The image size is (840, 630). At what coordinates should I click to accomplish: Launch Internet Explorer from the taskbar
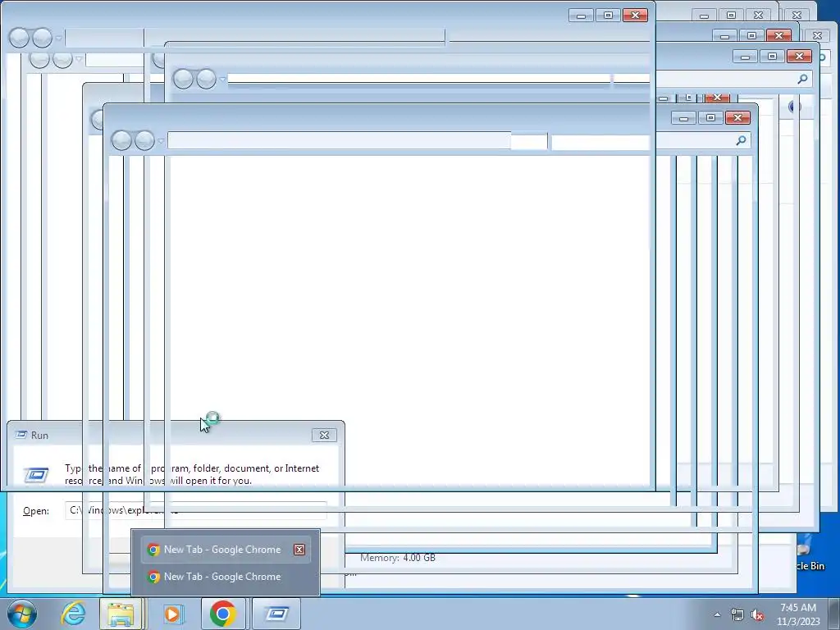73,614
